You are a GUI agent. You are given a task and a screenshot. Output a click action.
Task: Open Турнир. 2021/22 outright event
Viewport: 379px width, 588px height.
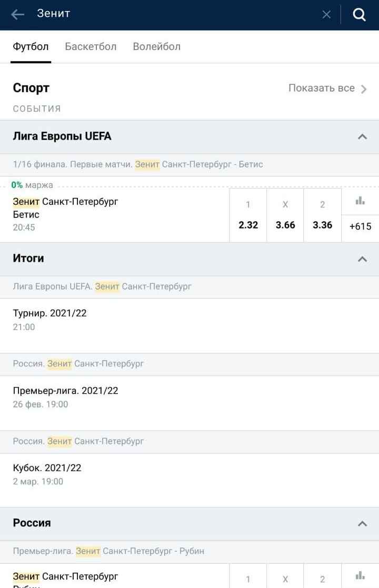(x=189, y=326)
